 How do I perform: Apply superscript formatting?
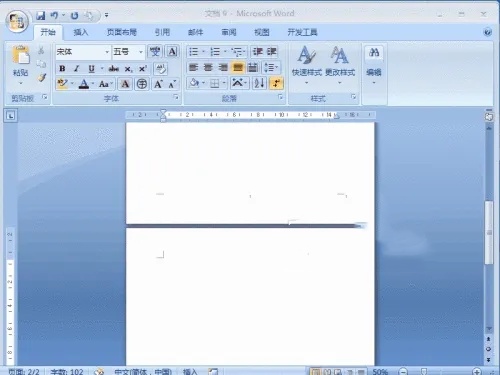tap(143, 69)
